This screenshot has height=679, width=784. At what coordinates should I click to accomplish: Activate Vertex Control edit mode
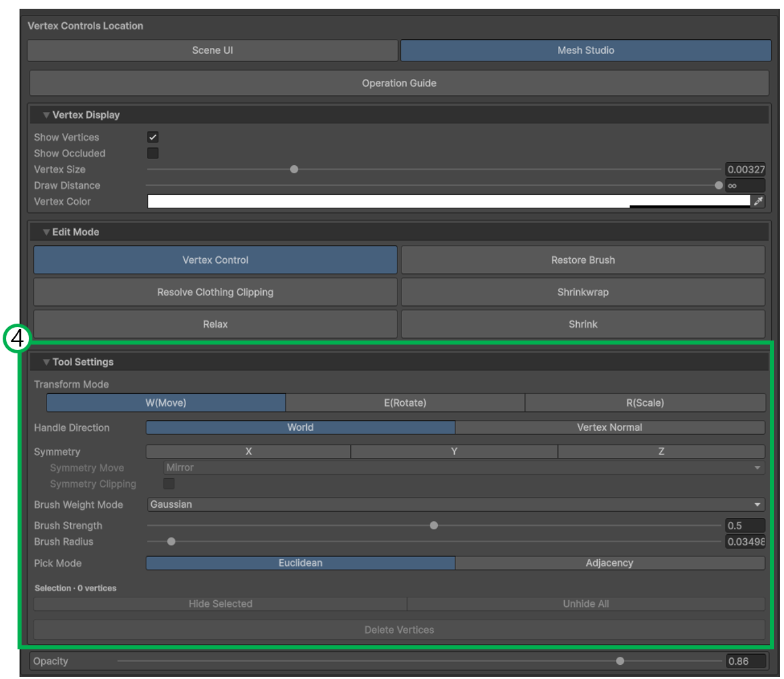pos(215,260)
